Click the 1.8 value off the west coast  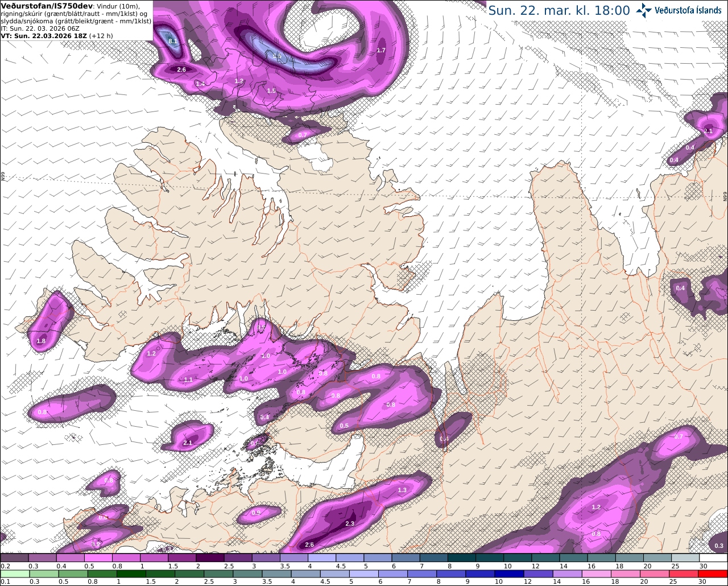click(x=41, y=341)
